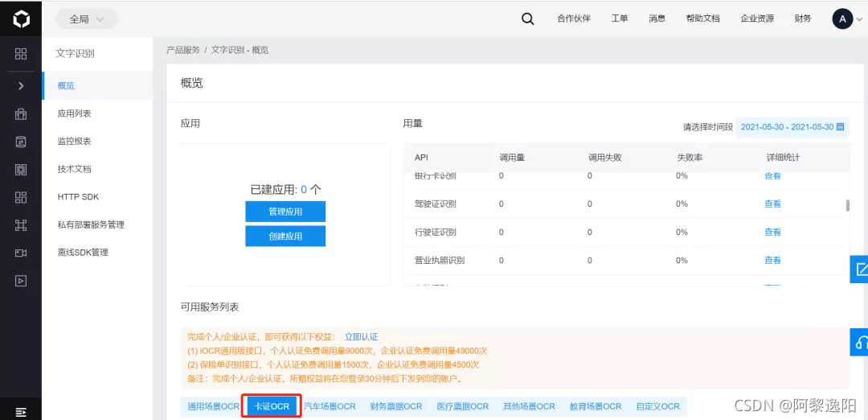This screenshot has width=868, height=420.
Task: Click the headset support icon on right edge
Action: coord(859,341)
